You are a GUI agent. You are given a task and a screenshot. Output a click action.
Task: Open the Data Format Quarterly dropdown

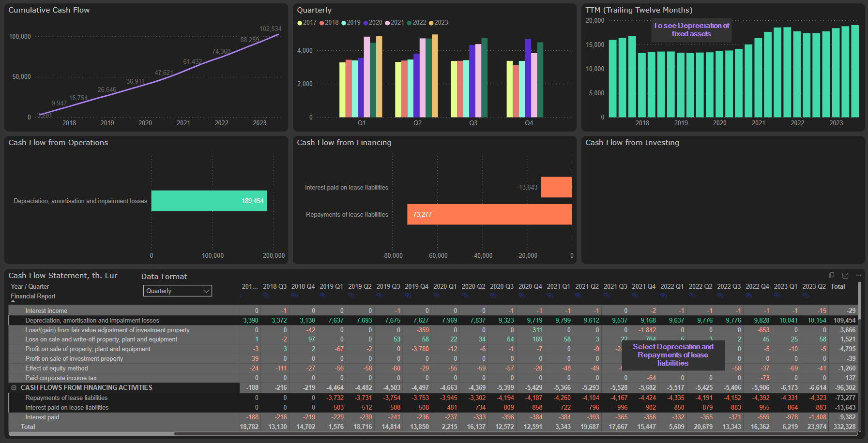(x=178, y=291)
